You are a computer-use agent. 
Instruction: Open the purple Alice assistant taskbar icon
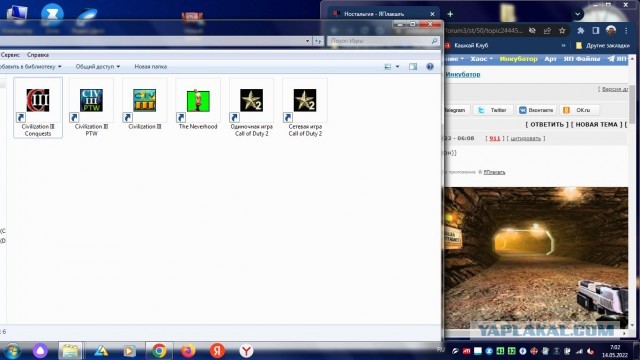[x=40, y=351]
